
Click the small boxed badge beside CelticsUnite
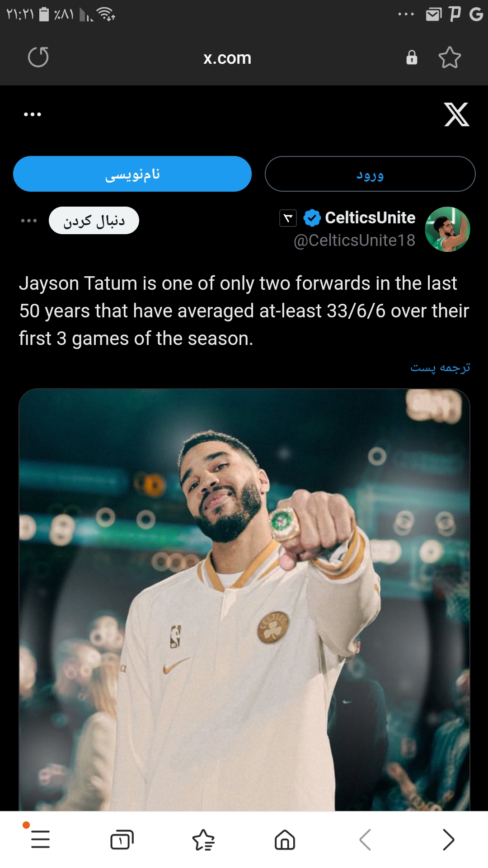[288, 218]
